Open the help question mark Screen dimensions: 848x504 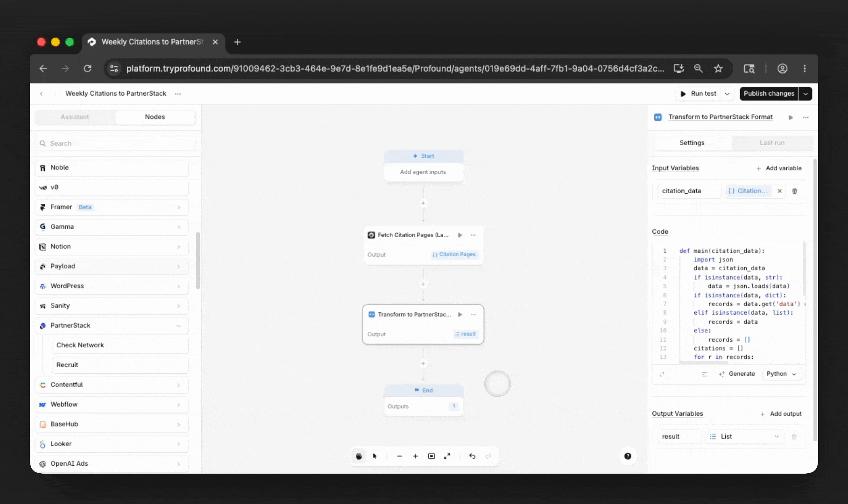pos(628,456)
